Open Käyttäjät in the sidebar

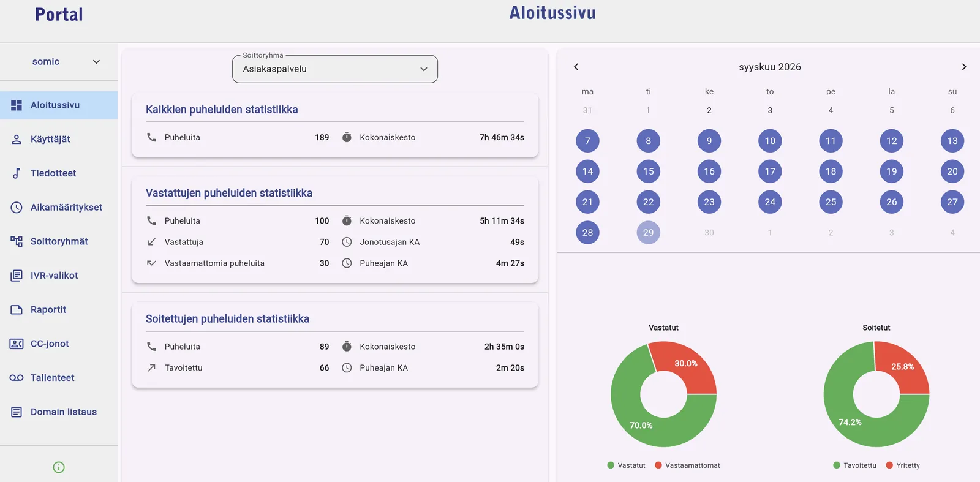click(59, 140)
